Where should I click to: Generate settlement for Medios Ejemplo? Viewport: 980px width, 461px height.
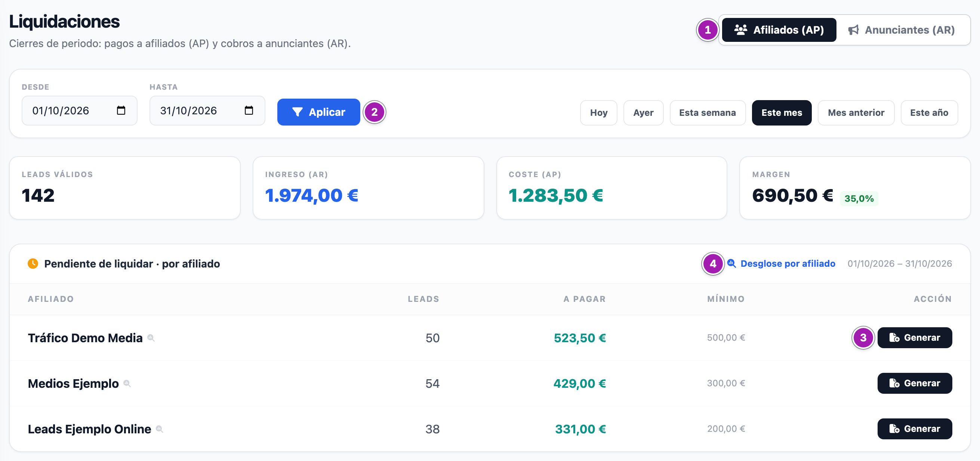tap(915, 383)
